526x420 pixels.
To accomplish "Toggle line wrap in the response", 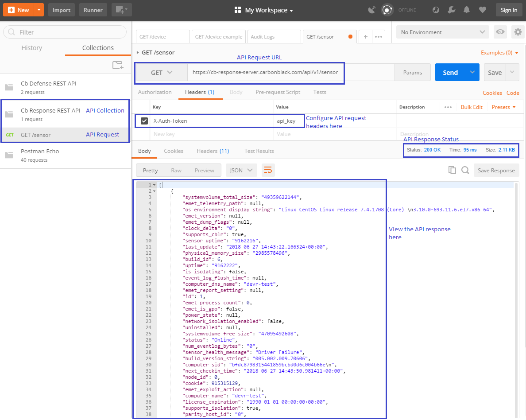I will coord(268,170).
